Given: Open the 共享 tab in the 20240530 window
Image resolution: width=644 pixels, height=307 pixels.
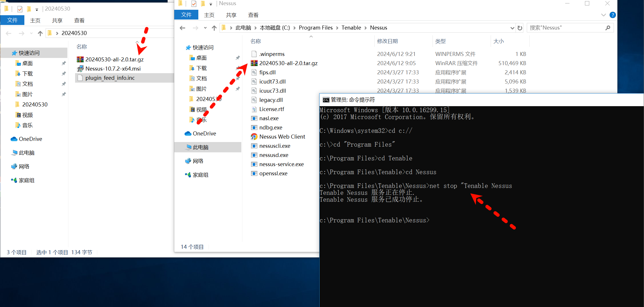Looking at the screenshot, I should 57,20.
